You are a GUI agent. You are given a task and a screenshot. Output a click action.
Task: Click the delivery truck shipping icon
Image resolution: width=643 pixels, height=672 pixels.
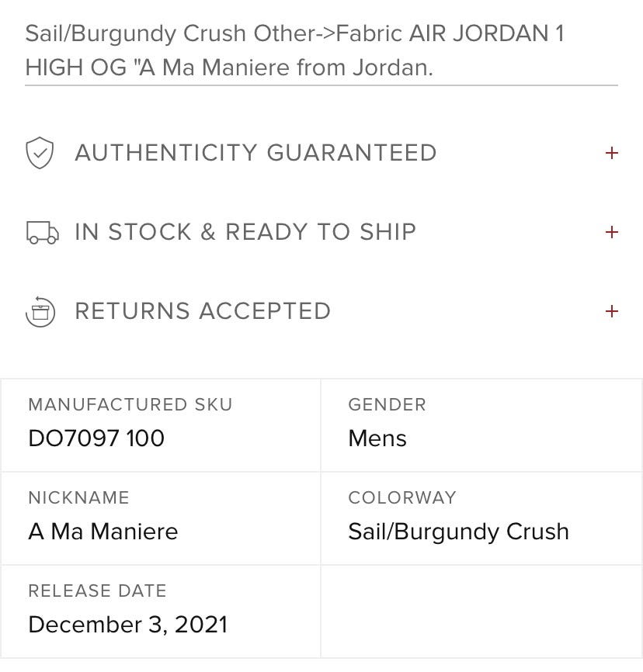(x=42, y=232)
